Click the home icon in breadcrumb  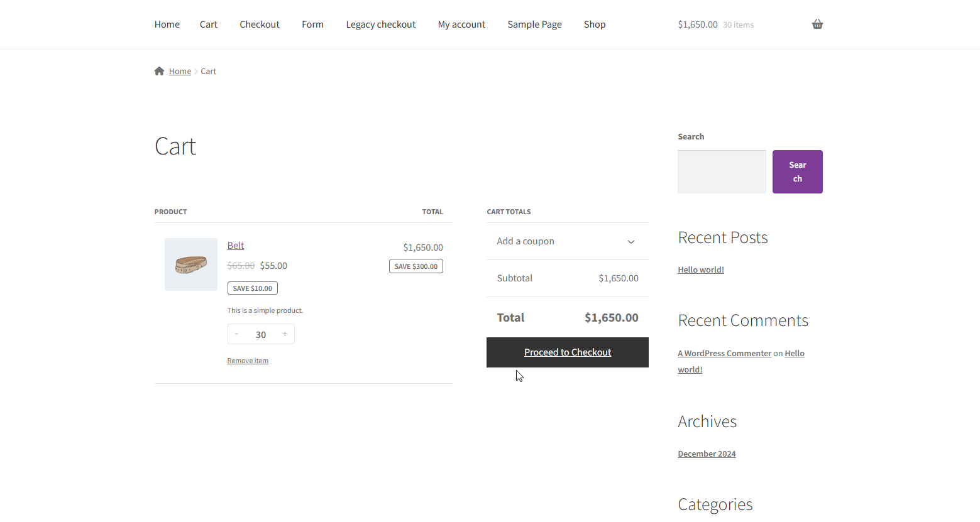(x=160, y=71)
